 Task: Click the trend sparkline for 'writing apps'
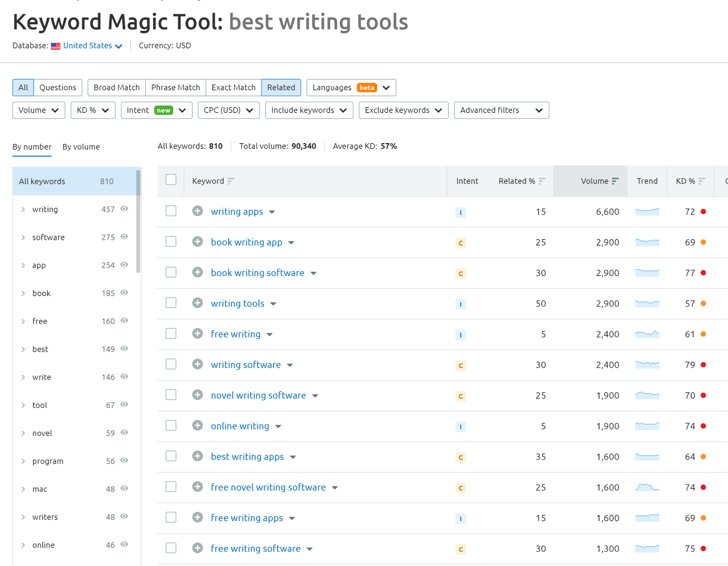pos(647,211)
